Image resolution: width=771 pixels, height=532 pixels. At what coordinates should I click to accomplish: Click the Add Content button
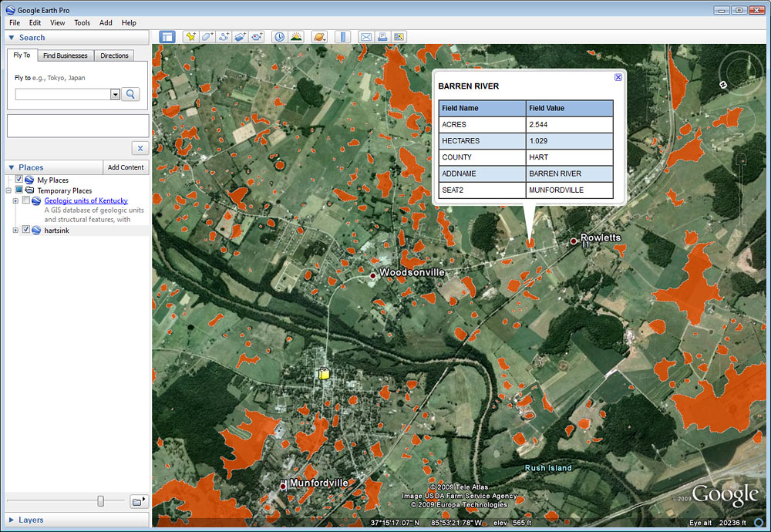126,167
